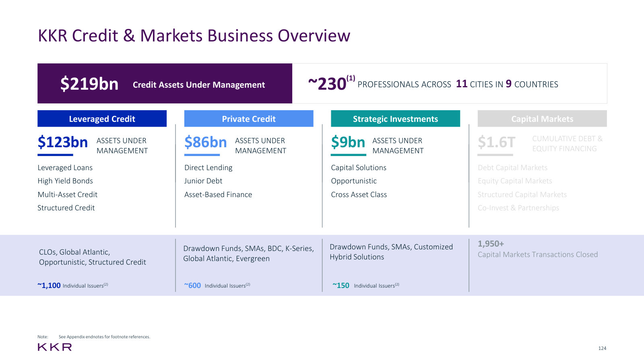Click 'Asset-Based Finance' list item
The width and height of the screenshot is (644, 362).
[218, 195]
